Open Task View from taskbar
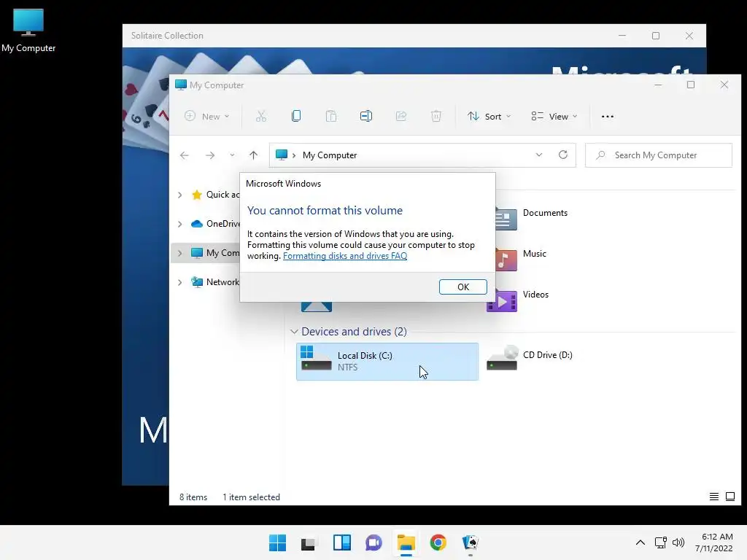747x560 pixels. click(309, 542)
